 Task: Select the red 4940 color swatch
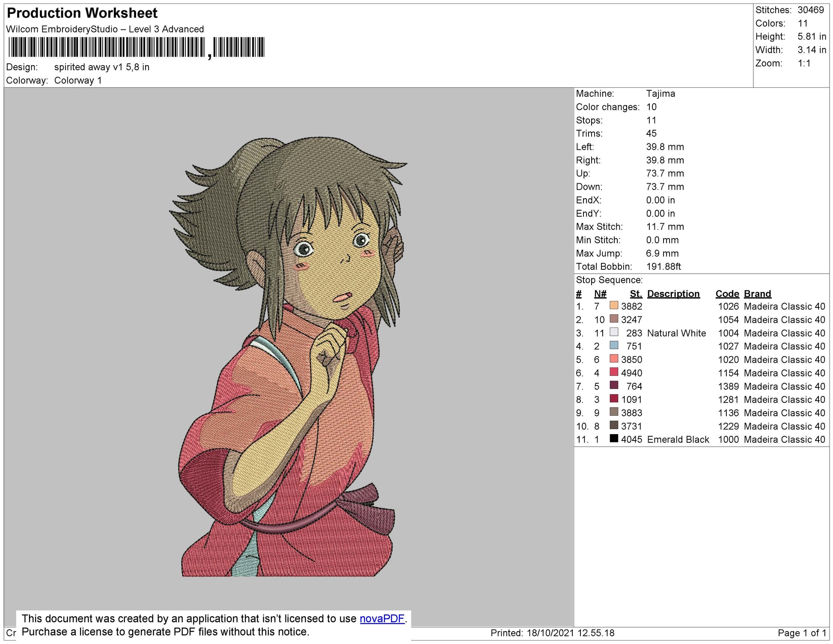[x=614, y=372]
